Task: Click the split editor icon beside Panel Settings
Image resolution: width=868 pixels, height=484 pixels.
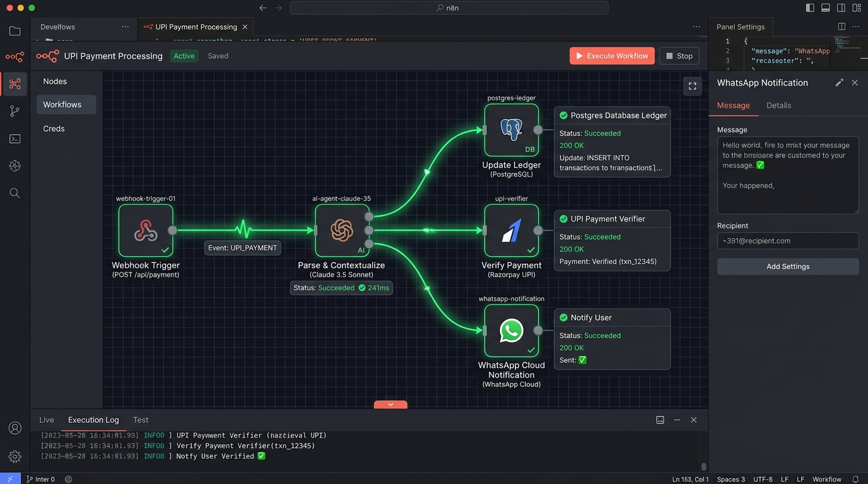Action: click(842, 26)
